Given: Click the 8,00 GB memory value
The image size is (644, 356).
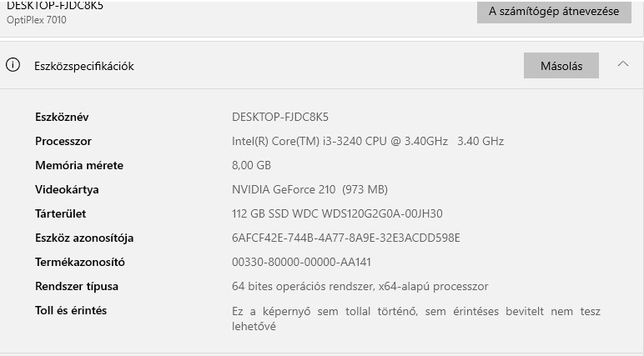Looking at the screenshot, I should 251,165.
